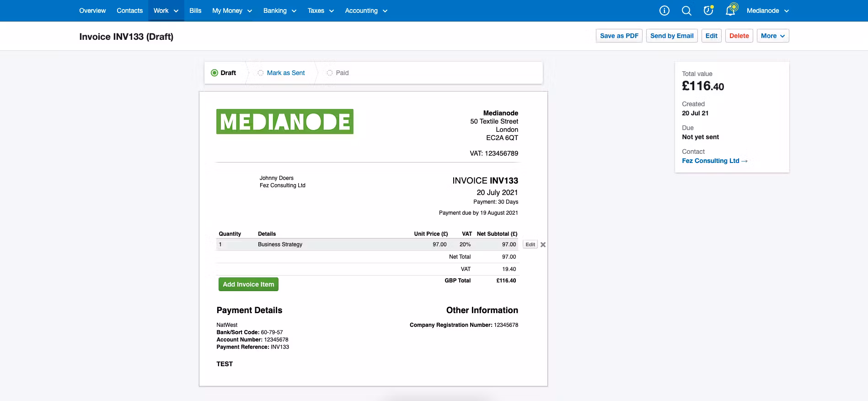
Task: Click the Medianode logo on invoice
Action: [284, 122]
